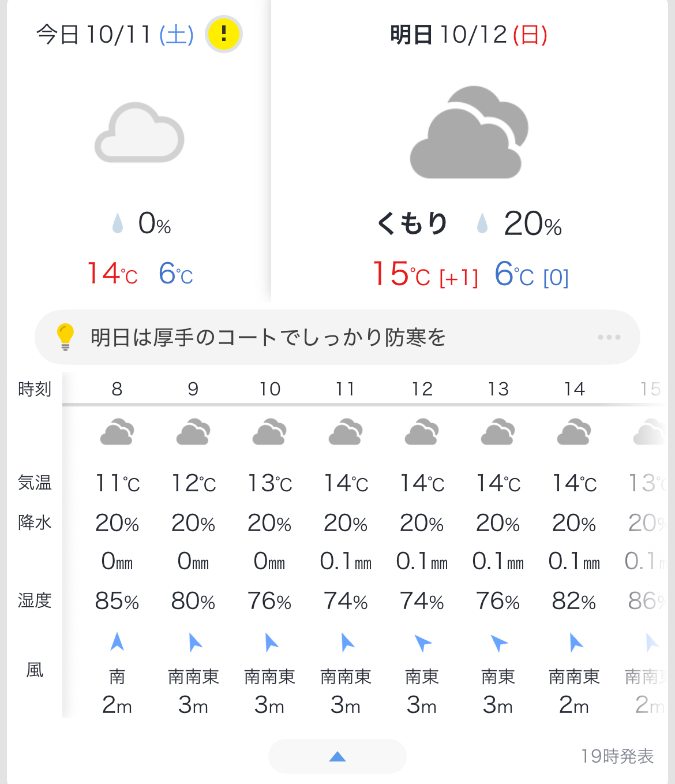Click the yellow lightbulb tip icon
The height and width of the screenshot is (784, 675).
[65, 337]
